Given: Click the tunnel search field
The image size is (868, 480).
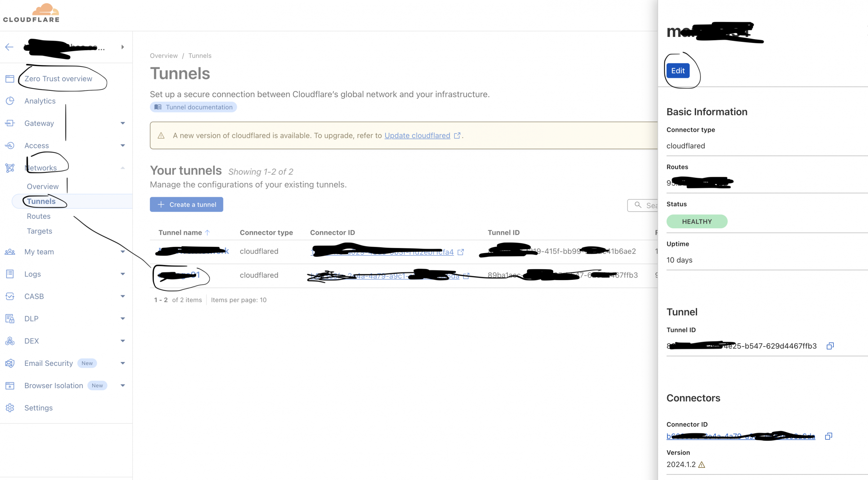Looking at the screenshot, I should tap(643, 205).
